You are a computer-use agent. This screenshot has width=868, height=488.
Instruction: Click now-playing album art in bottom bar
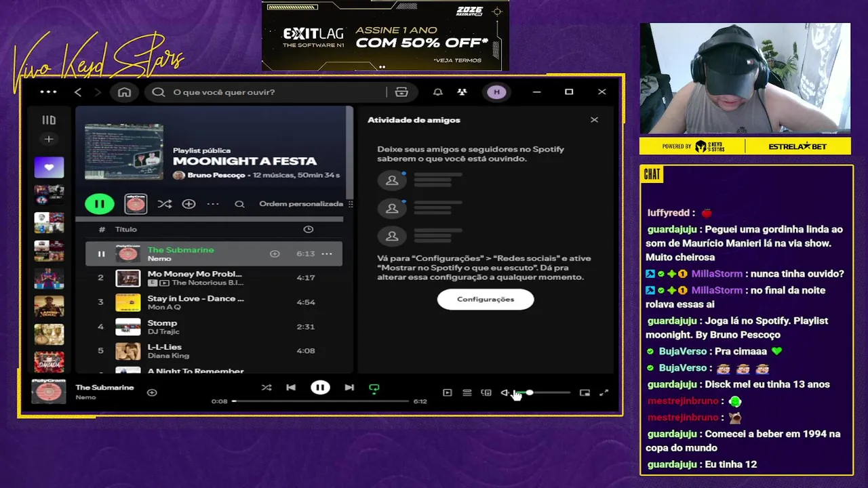click(49, 391)
